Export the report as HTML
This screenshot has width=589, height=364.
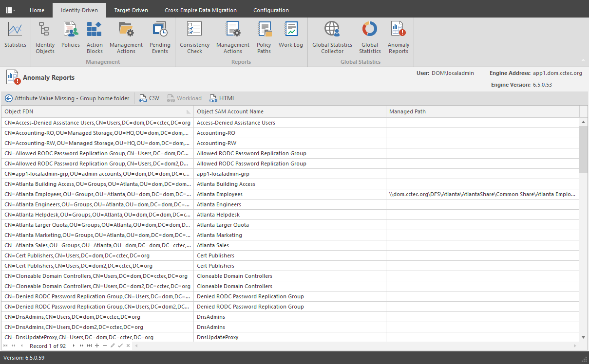(222, 98)
